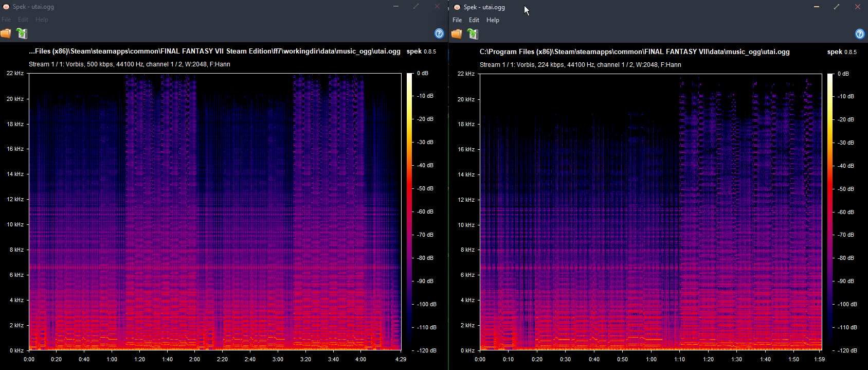Click the open file folder icon in the active 224 kbps Spek window
The image size is (868, 370).
click(457, 34)
